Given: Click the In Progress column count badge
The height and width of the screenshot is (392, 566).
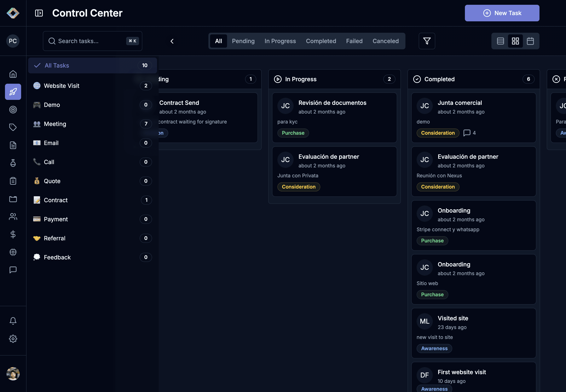Looking at the screenshot, I should tap(389, 79).
